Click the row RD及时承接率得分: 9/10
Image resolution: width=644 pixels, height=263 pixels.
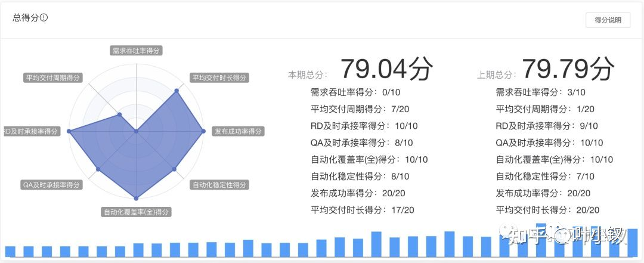[547, 126]
